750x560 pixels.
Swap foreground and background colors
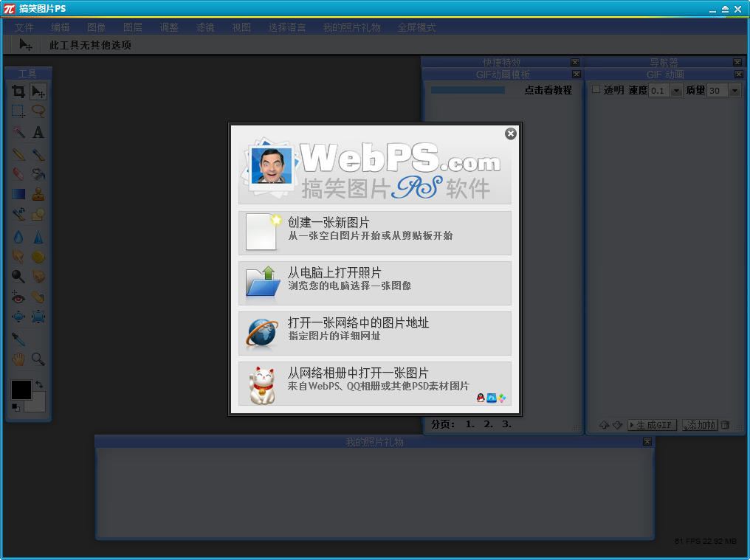pos(39,384)
